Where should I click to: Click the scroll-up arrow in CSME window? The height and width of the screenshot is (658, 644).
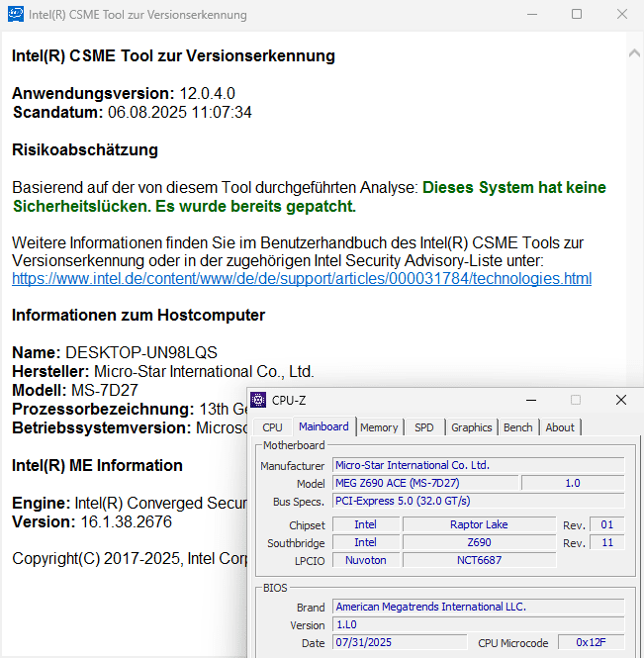click(x=634, y=53)
